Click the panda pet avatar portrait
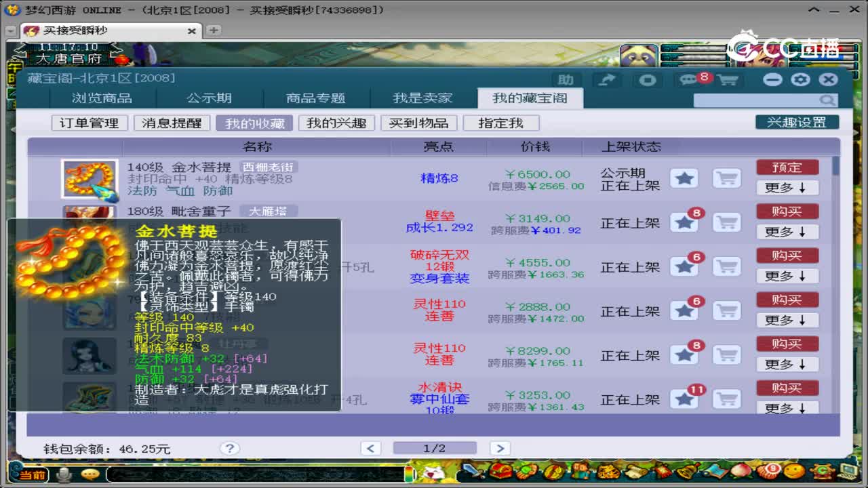Image resolution: width=868 pixels, height=488 pixels. [638, 56]
